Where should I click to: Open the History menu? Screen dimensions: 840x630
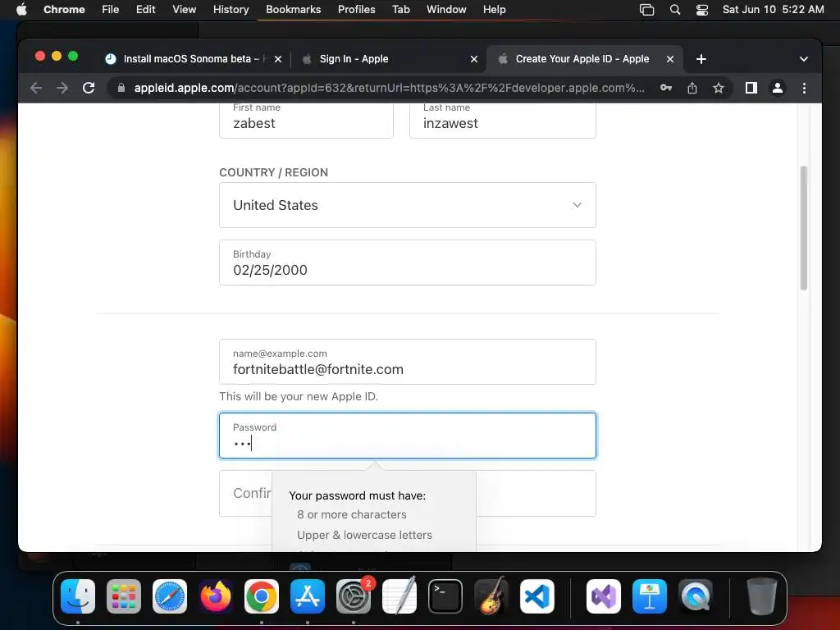point(231,9)
